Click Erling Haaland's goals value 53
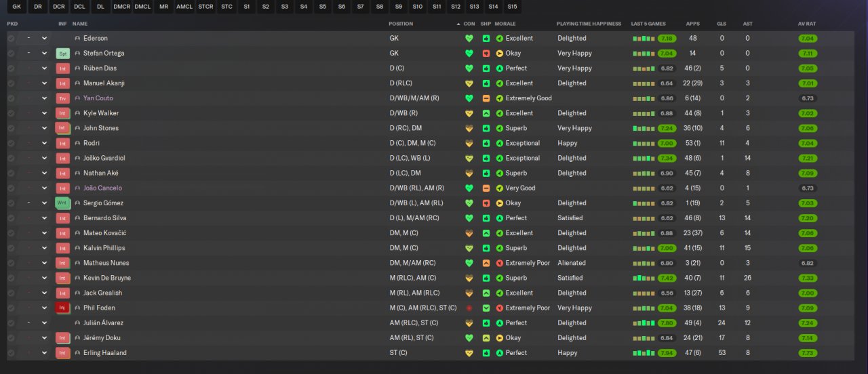 pos(722,353)
